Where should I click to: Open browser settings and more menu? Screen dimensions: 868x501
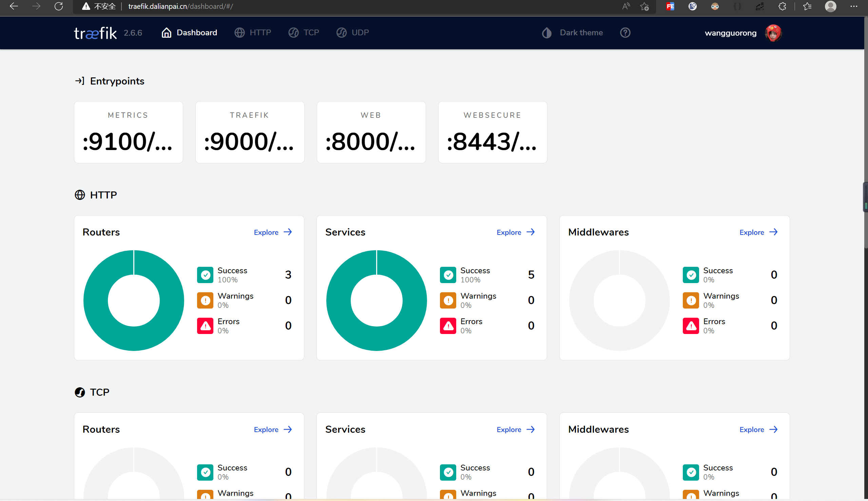point(854,6)
